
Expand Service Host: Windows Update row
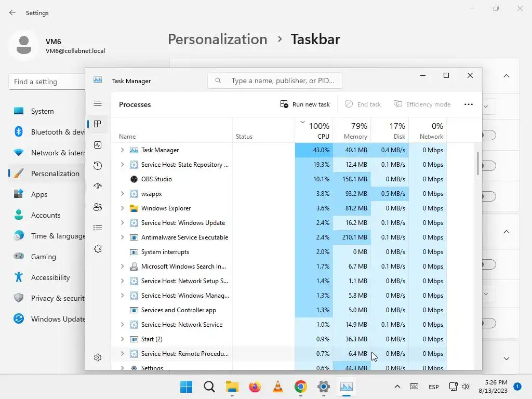122,223
